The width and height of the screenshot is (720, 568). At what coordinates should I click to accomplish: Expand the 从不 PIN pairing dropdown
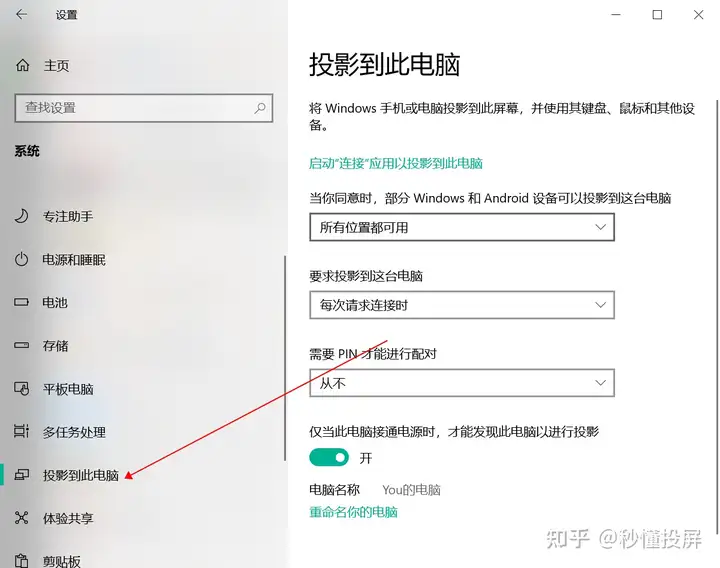[x=462, y=383]
